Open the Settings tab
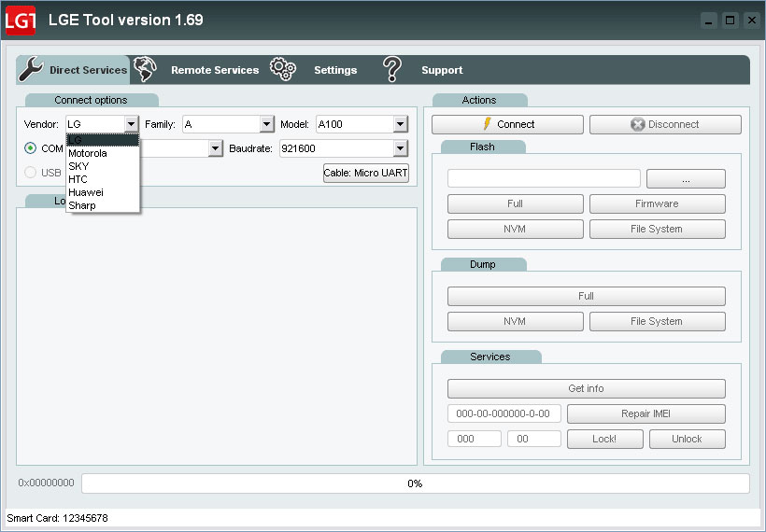Image resolution: width=766 pixels, height=532 pixels. point(335,70)
